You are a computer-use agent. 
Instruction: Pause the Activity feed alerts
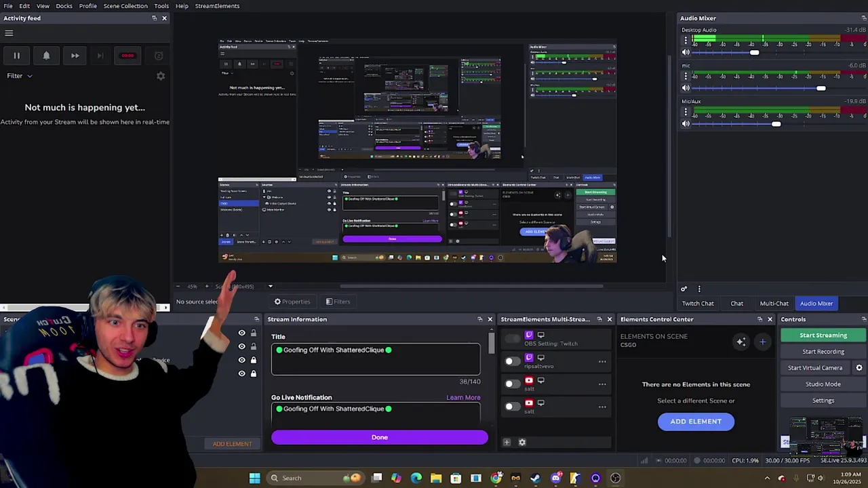click(x=16, y=56)
